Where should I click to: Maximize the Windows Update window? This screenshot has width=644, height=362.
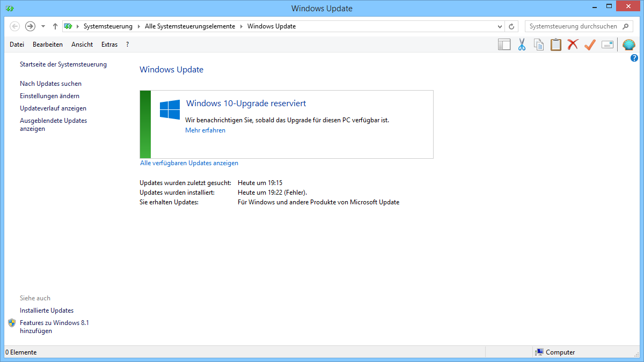point(609,6)
